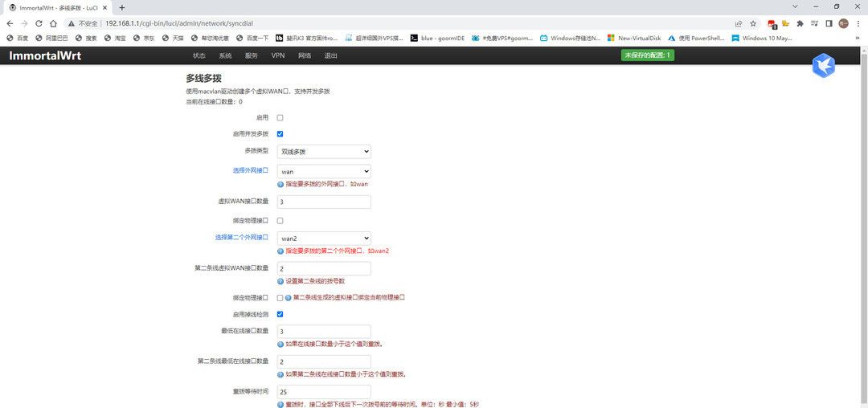Focus the 第二条线最低在线接口数量 input field
Screen dimensions: 868x408
324,361
